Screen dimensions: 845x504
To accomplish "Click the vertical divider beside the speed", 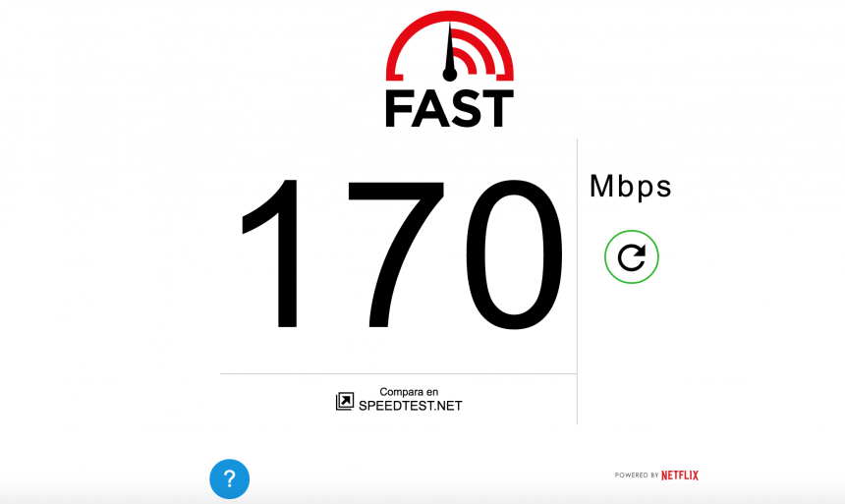I will click(577, 281).
